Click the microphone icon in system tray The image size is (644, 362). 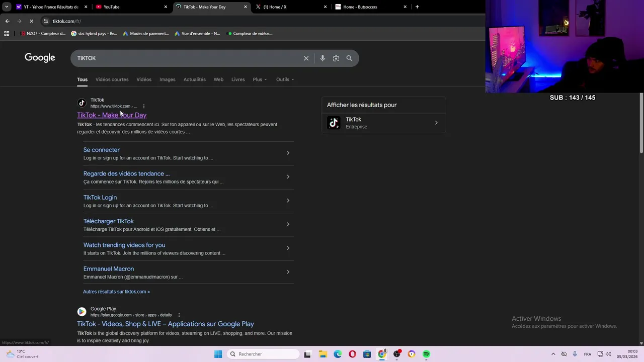tap(575, 354)
